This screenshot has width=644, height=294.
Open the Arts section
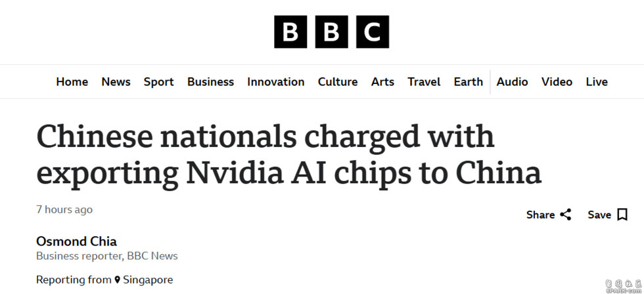(x=382, y=82)
